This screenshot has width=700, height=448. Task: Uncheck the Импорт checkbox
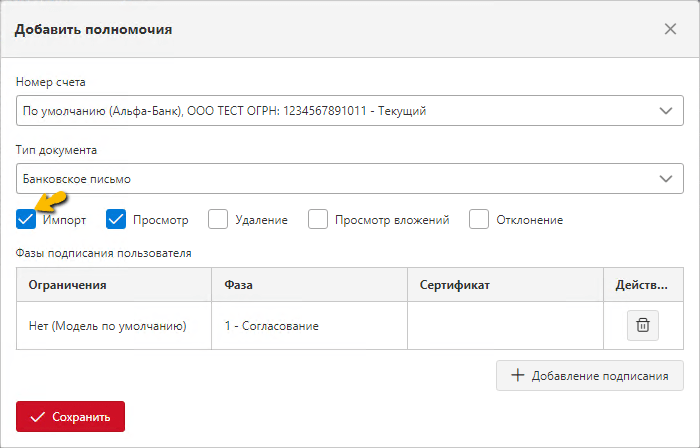pyautogui.click(x=26, y=219)
